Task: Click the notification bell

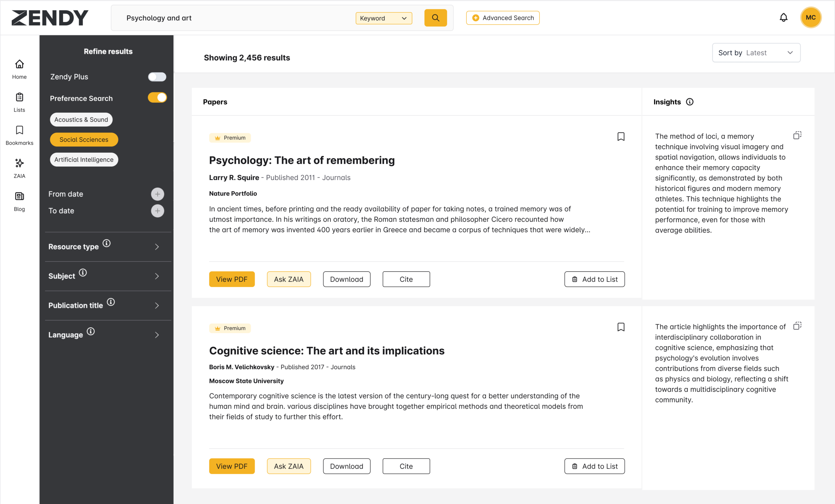Action: click(x=784, y=17)
